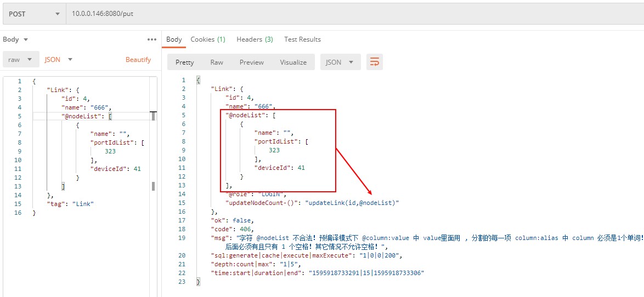Image resolution: width=644 pixels, height=297 pixels.
Task: Open the orange JSON format dropdown in request
Action: pyautogui.click(x=58, y=60)
